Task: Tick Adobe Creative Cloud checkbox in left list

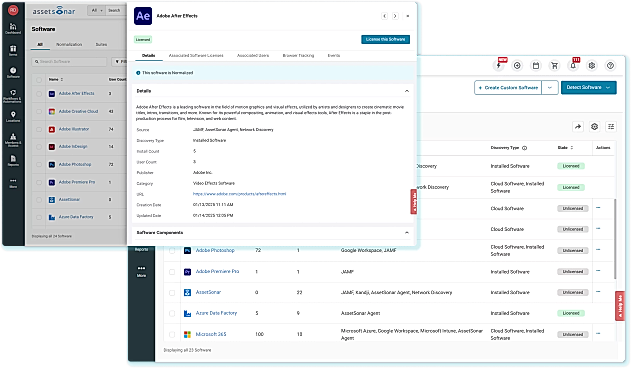Action: coord(39,112)
